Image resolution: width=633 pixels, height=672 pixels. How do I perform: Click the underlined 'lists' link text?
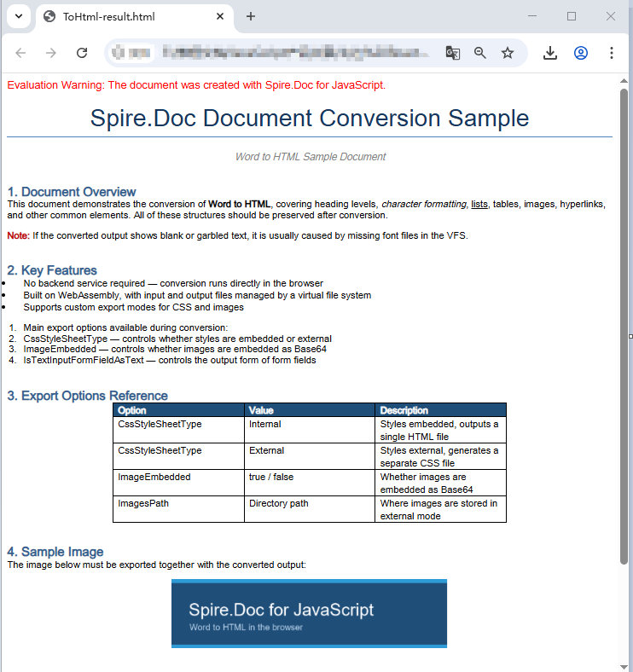click(x=479, y=205)
